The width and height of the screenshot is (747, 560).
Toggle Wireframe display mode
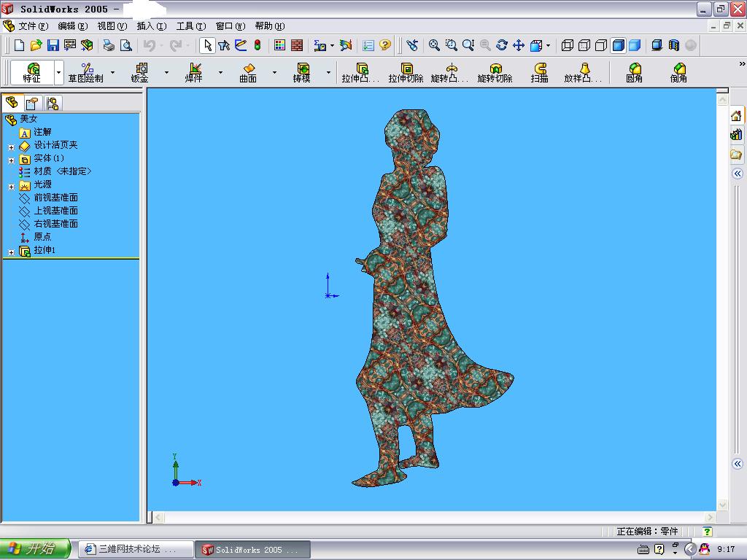(x=568, y=45)
